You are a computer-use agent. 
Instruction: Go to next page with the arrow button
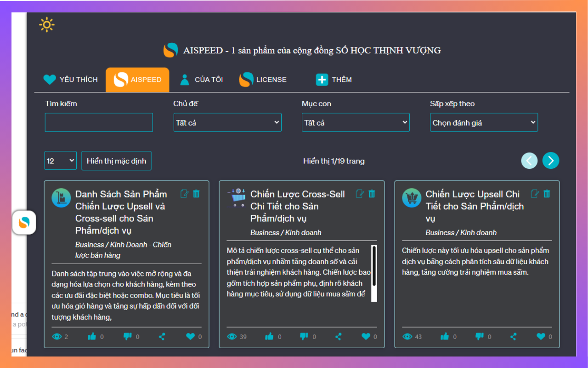(551, 161)
